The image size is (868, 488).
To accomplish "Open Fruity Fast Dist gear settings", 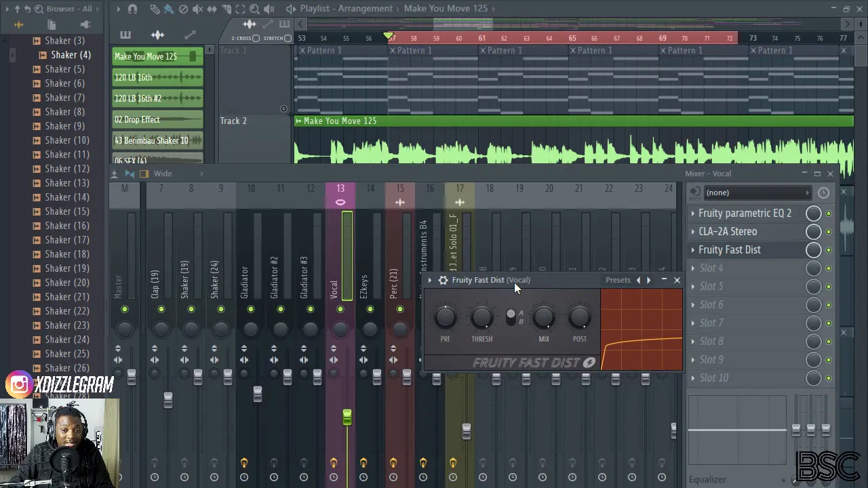I will [443, 280].
